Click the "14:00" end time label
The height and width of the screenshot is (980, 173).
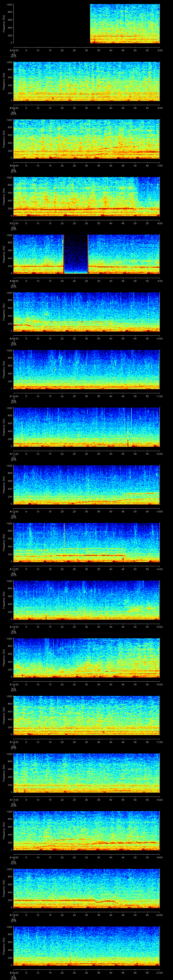tap(160, 569)
